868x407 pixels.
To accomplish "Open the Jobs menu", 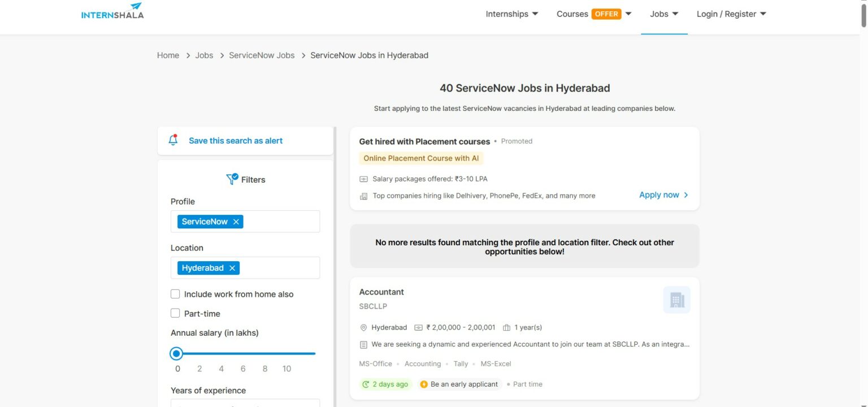I will [664, 14].
